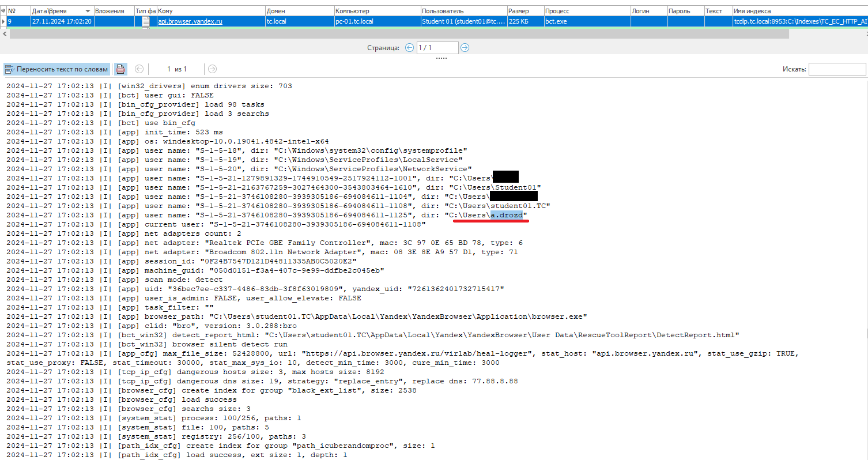This screenshot has height=460, width=868.
Task: Click the 'load 98 tasks' log line
Action: (135, 104)
